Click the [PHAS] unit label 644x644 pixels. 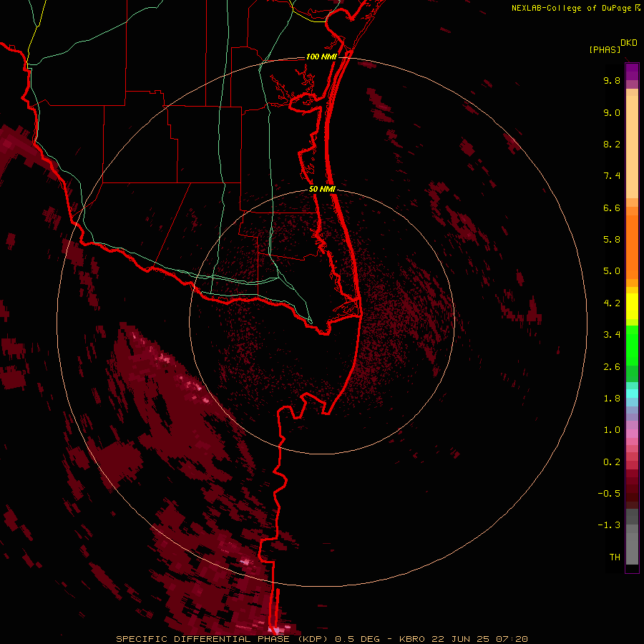pos(605,50)
